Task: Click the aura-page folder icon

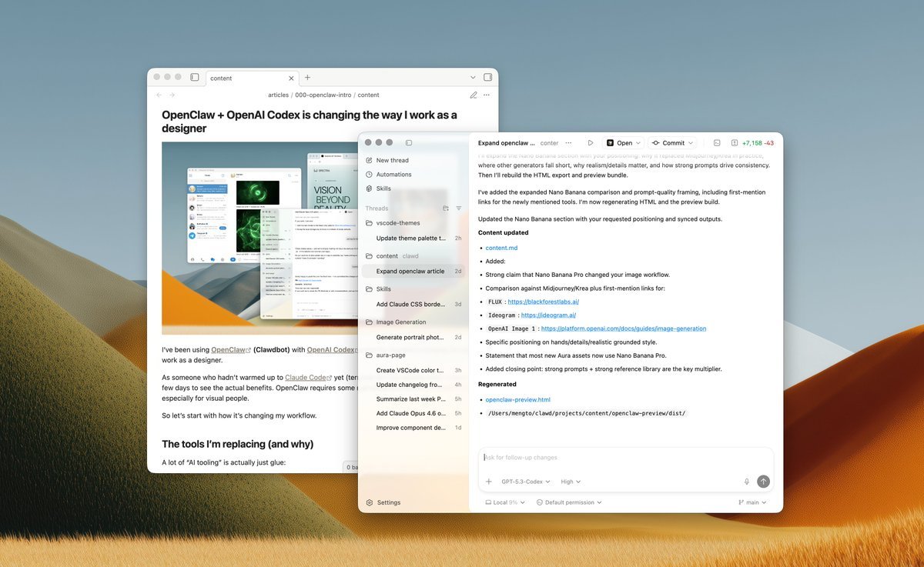Action: point(370,355)
